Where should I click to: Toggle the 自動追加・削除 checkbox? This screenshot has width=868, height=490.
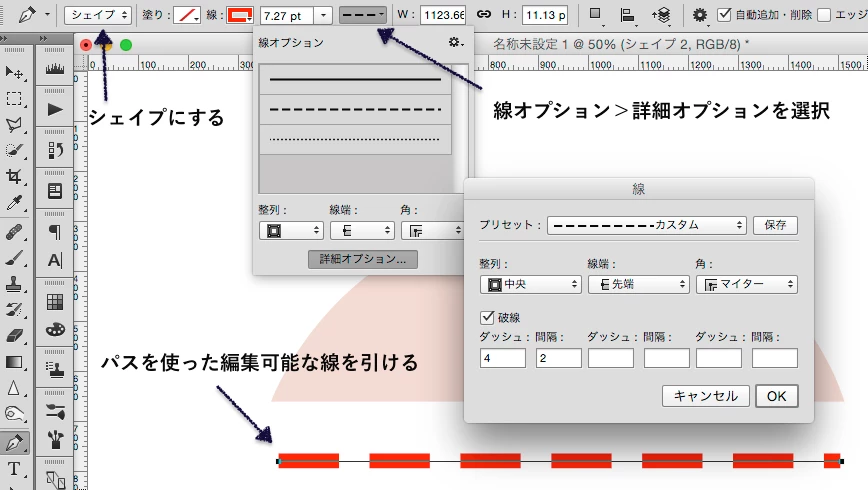[724, 15]
